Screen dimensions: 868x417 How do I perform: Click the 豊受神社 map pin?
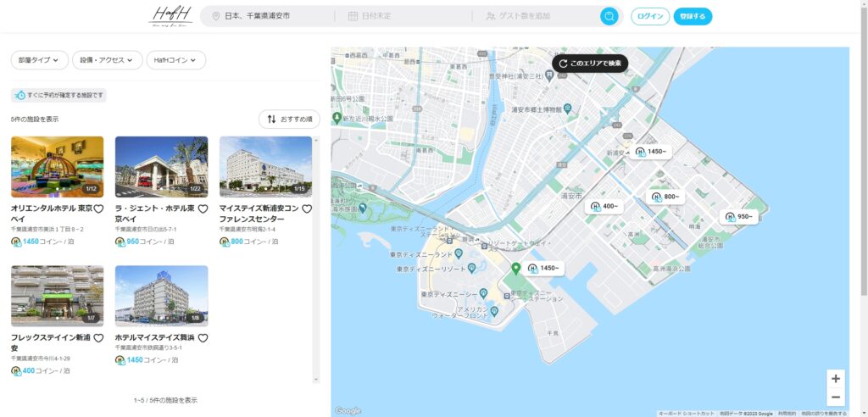click(549, 77)
